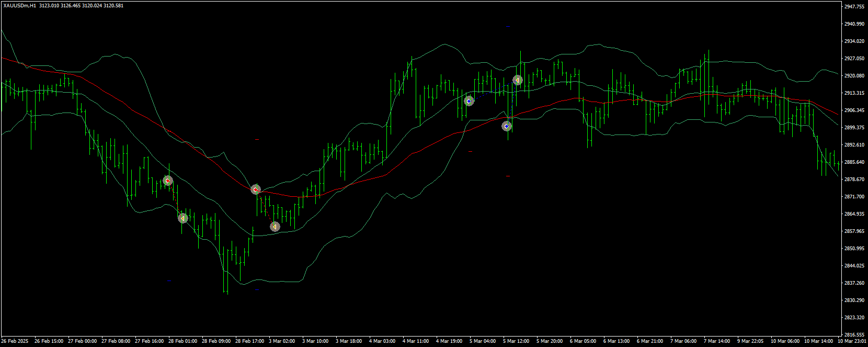
Task: Click the 10 Mar 06:00 time label
Action: pyautogui.click(x=785, y=341)
